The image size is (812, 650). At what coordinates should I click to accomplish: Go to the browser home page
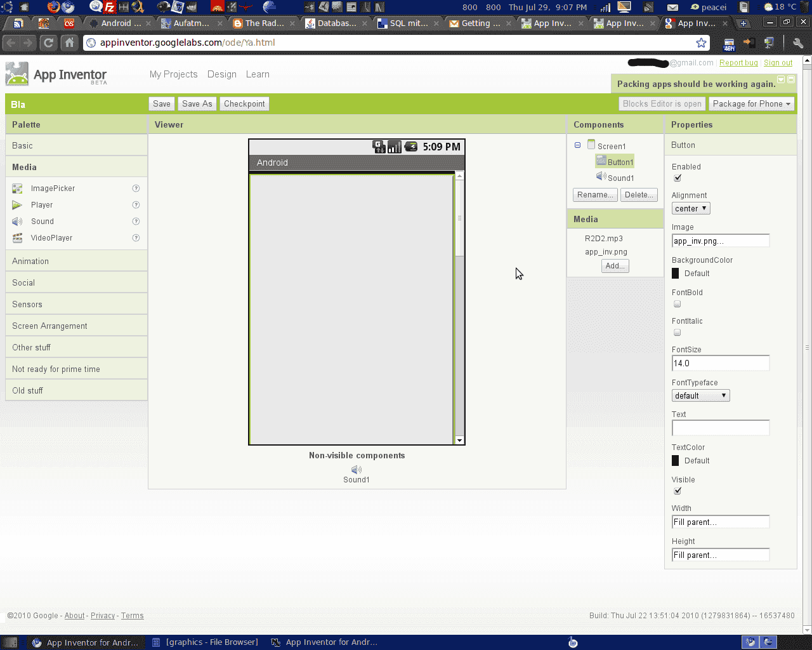69,43
